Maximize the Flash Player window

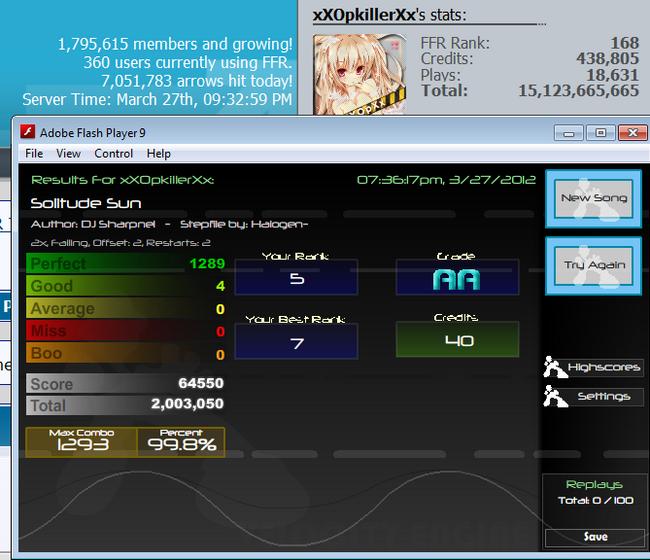600,133
